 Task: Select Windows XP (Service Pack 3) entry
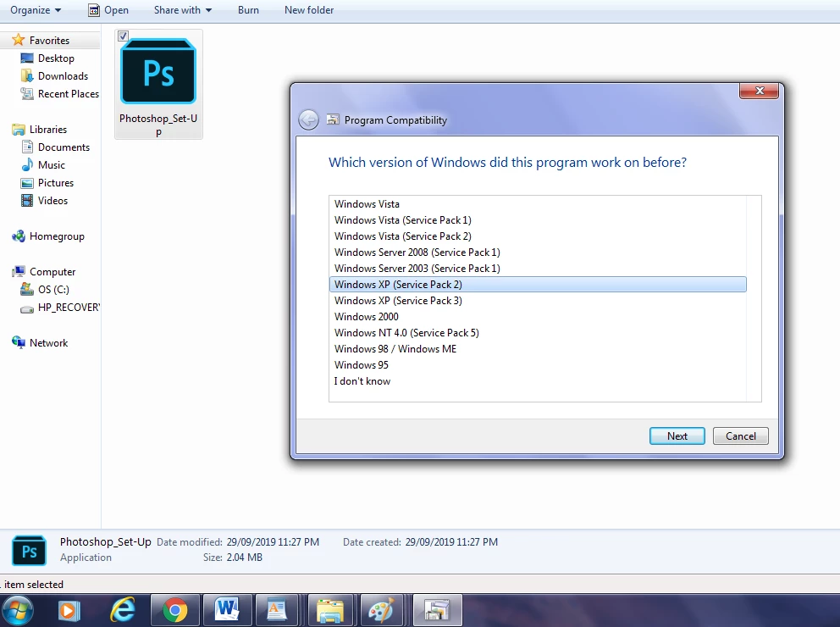pyautogui.click(x=538, y=300)
